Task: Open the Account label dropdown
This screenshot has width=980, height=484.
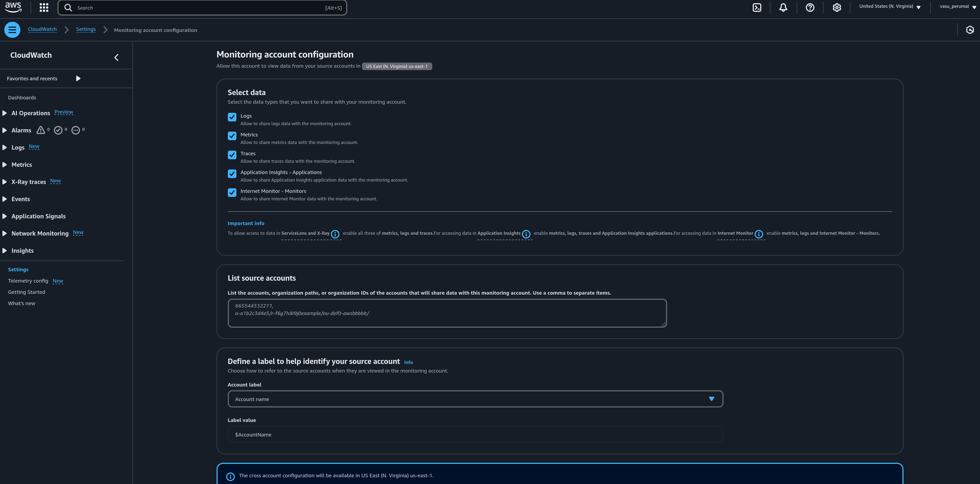Action: tap(475, 399)
